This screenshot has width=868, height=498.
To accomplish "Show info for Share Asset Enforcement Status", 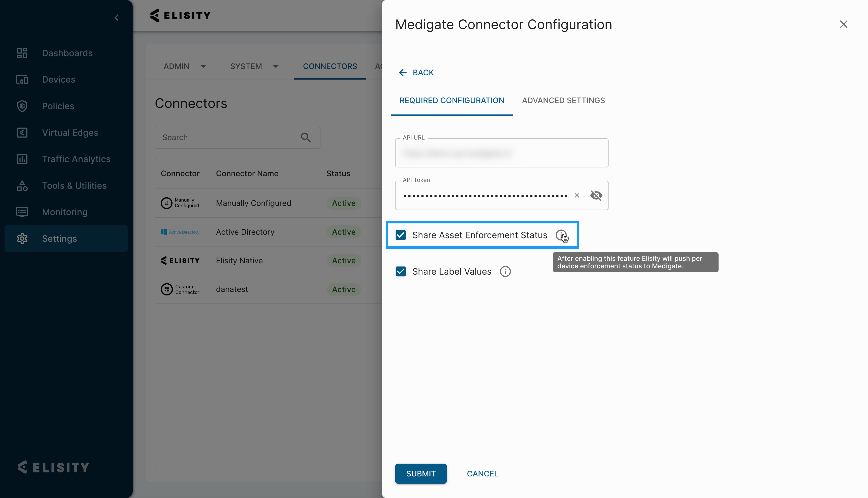I will pyautogui.click(x=561, y=235).
